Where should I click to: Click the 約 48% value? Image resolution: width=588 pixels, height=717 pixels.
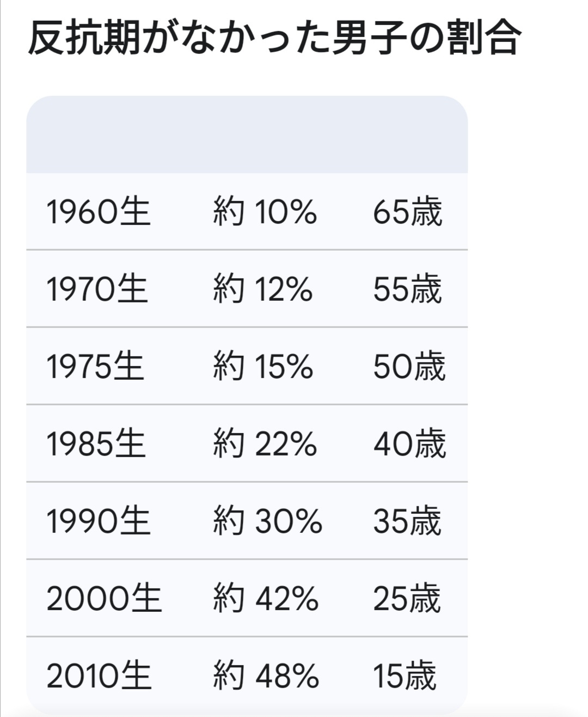(x=266, y=676)
